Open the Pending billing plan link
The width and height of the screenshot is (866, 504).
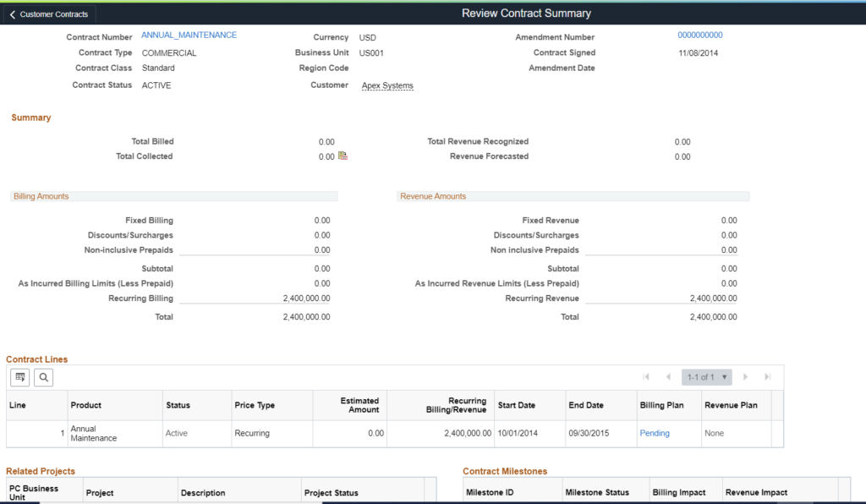click(x=655, y=433)
